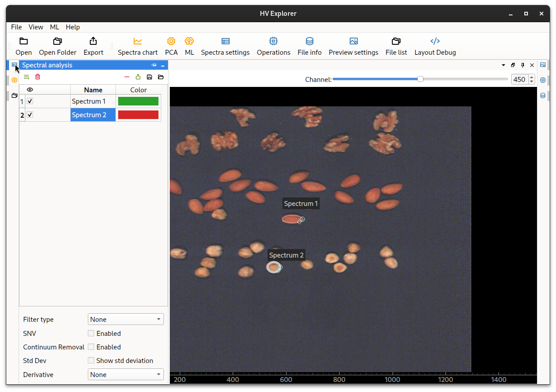Click the red minus remove icon
Viewport: 556px width, 392px height.
tap(127, 77)
